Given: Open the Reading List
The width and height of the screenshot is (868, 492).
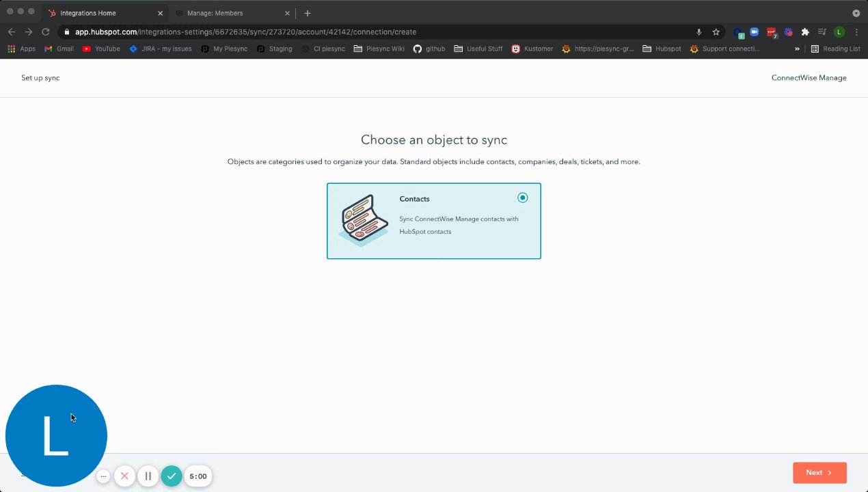Looking at the screenshot, I should (835, 49).
